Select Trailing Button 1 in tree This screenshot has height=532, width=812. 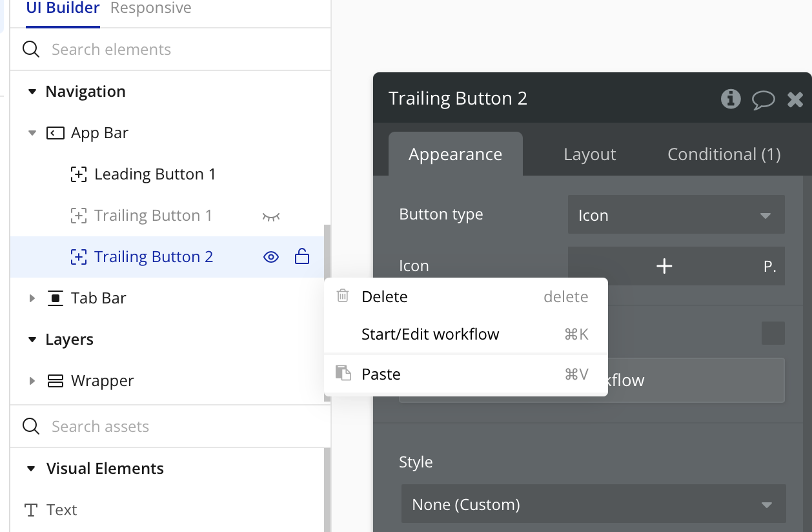coord(153,216)
